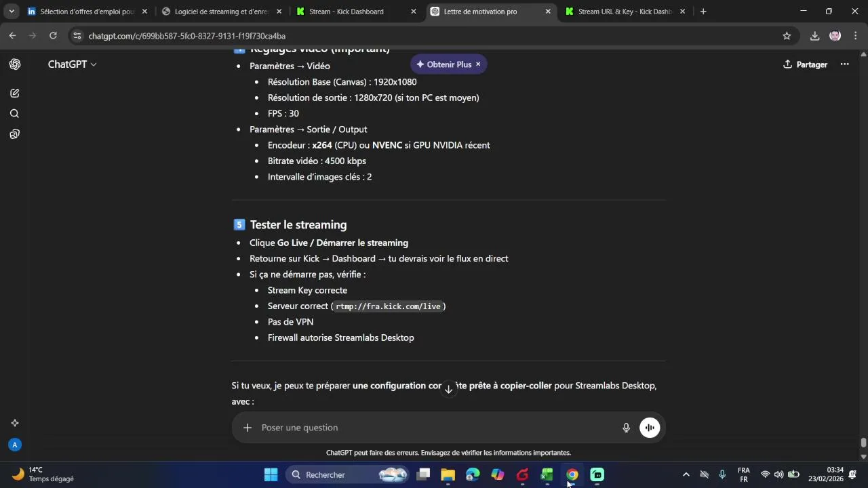The image size is (868, 488).
Task: Activate the microphone dictation icon
Action: coord(626,428)
